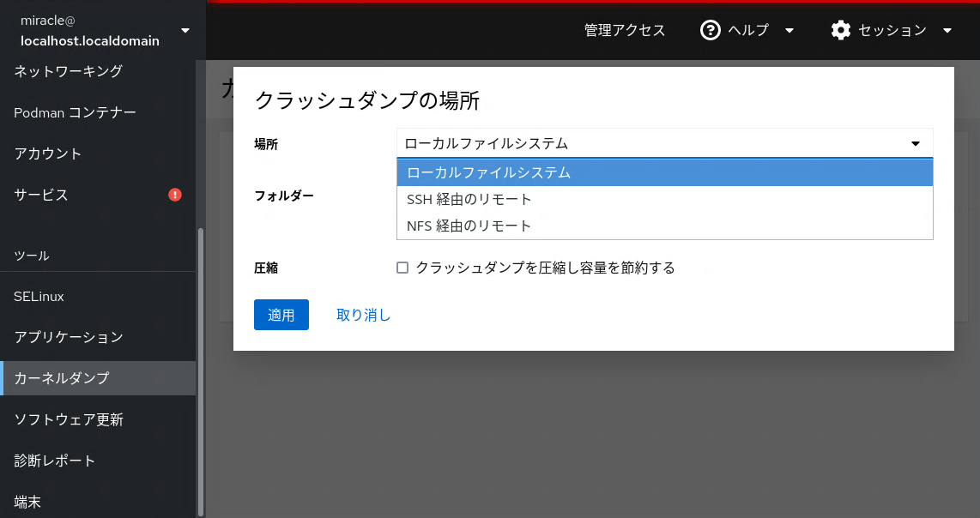Screen dimensions: 980x518
Task: Choose NFS 経由のリモート option
Action: [x=664, y=226]
